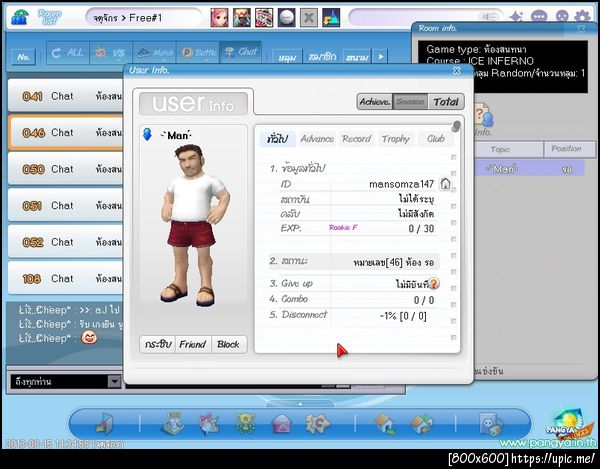600x469 pixels.
Task: Open the Room list icon
Action: click(x=49, y=17)
